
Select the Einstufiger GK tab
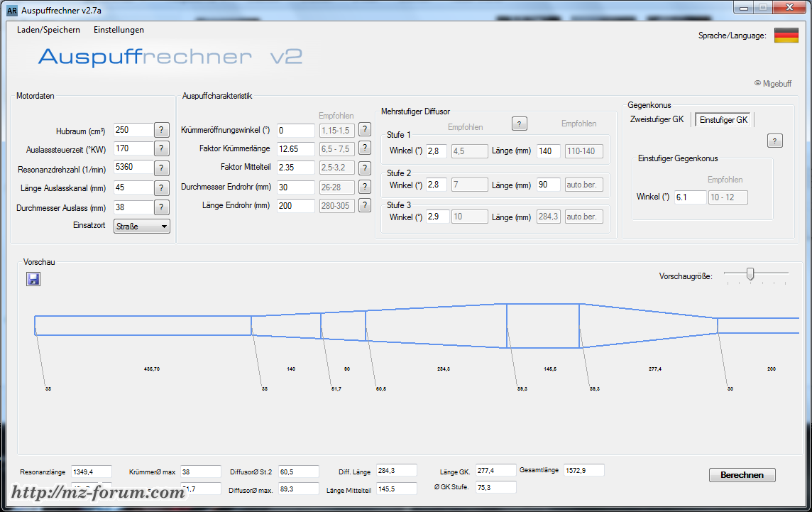point(723,120)
